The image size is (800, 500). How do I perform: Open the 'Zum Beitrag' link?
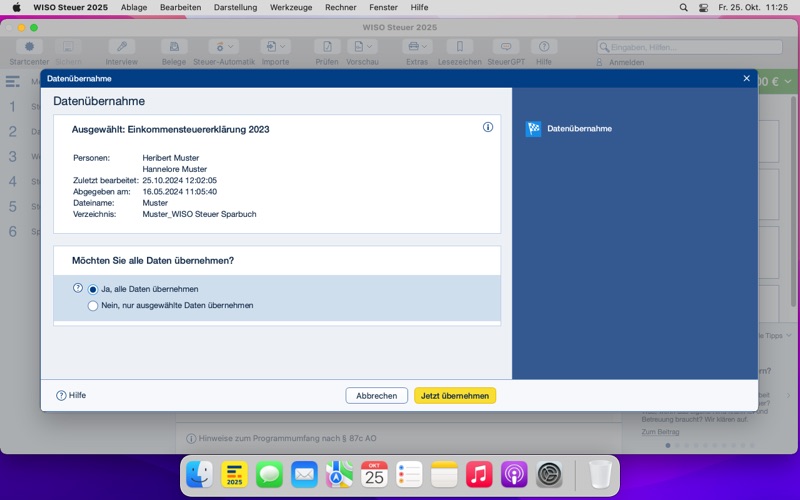(x=660, y=432)
